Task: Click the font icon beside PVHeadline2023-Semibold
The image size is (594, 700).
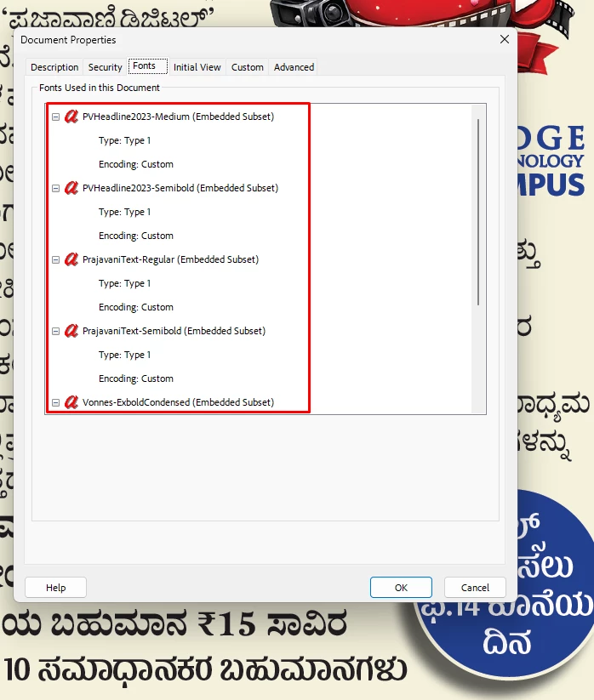Action: [x=71, y=188]
